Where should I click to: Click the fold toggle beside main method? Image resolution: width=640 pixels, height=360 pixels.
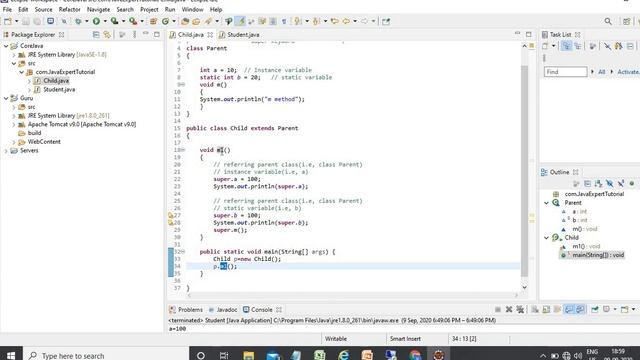182,252
